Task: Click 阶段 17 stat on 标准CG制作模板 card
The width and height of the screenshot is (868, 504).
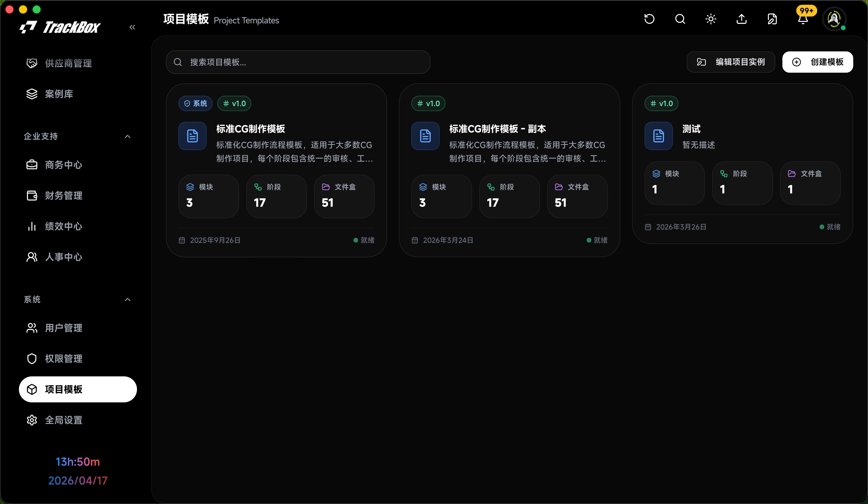Action: coord(276,196)
